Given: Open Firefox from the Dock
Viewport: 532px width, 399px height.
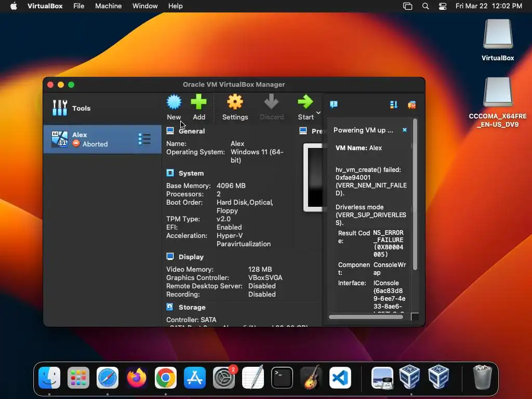Looking at the screenshot, I should (137, 377).
